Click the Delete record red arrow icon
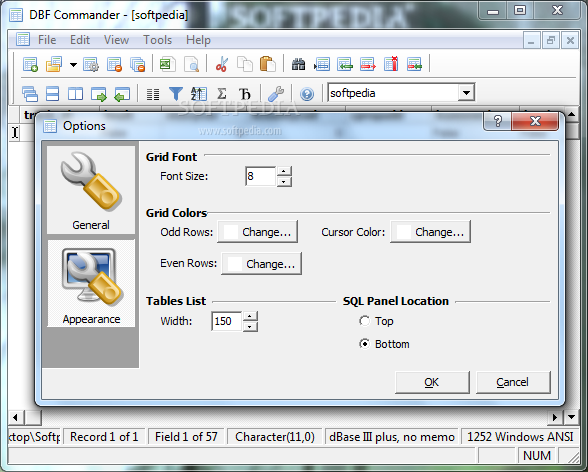 [x=368, y=64]
